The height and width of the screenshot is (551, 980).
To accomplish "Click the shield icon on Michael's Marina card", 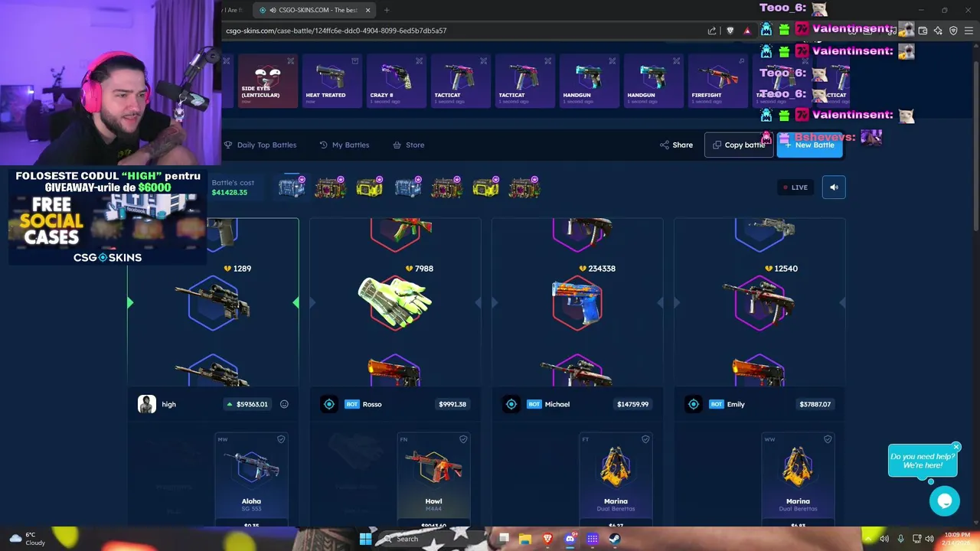I will pos(645,439).
